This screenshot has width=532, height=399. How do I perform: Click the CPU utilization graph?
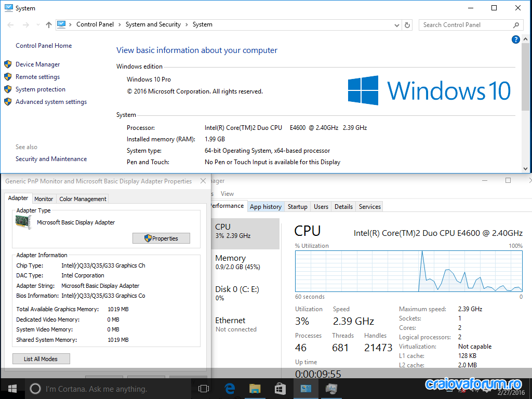click(409, 271)
